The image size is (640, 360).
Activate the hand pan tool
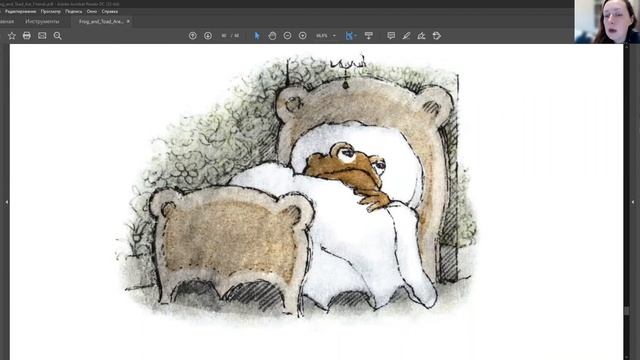[x=272, y=36]
